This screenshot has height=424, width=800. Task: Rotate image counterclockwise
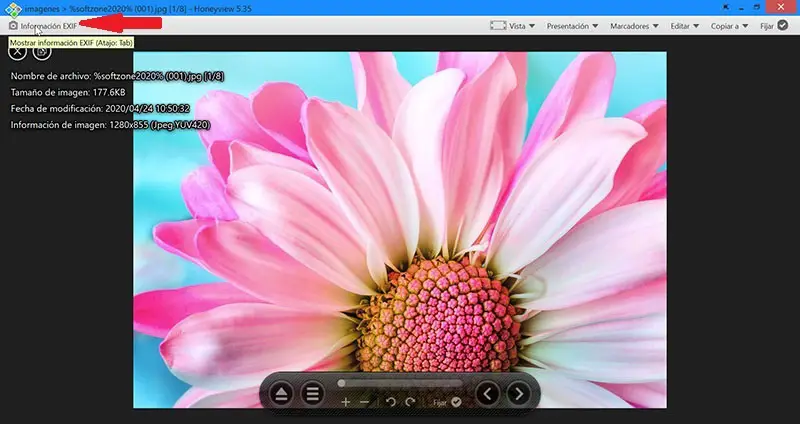[391, 402]
